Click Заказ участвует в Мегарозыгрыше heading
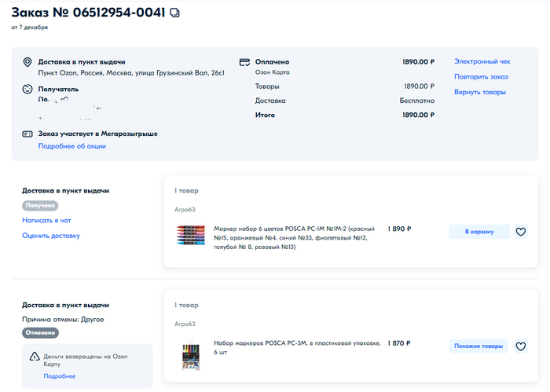The image size is (550, 392). pyautogui.click(x=98, y=134)
